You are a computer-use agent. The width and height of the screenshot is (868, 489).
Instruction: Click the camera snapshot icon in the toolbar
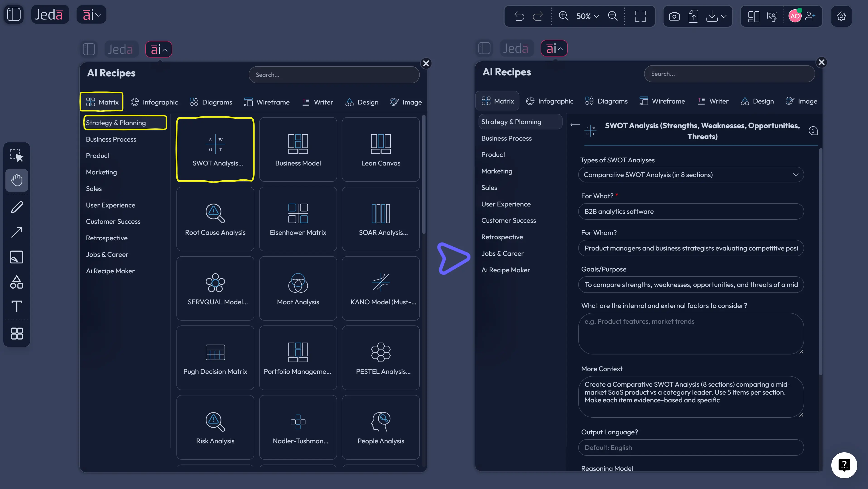[x=675, y=16]
